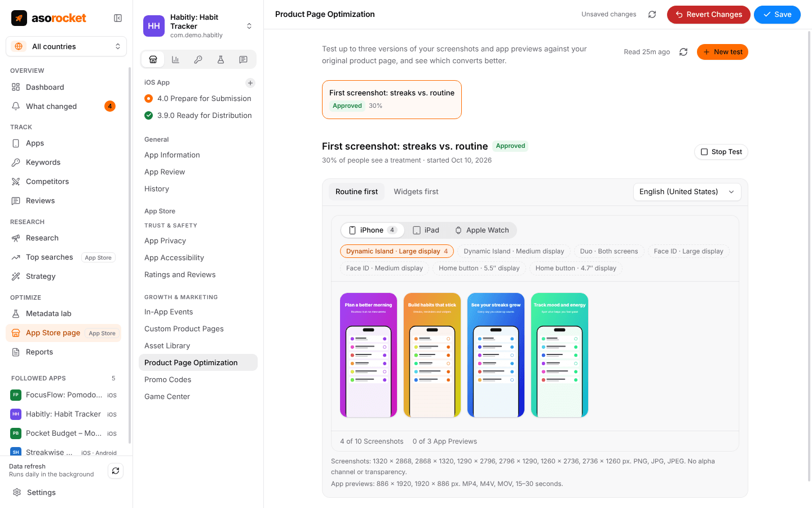Switch to the Widgets first treatment tab
Image resolution: width=812 pixels, height=508 pixels.
tap(416, 192)
